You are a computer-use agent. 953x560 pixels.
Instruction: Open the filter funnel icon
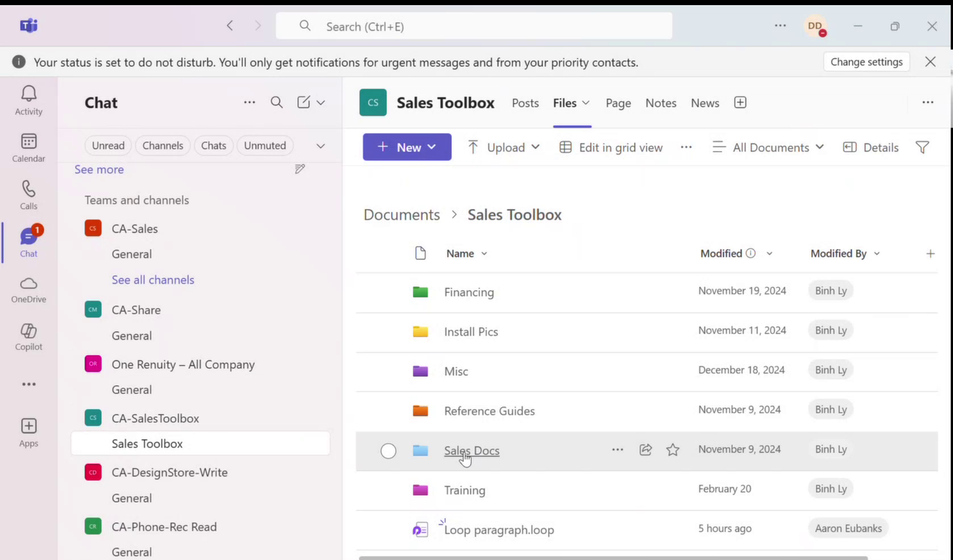[921, 147]
